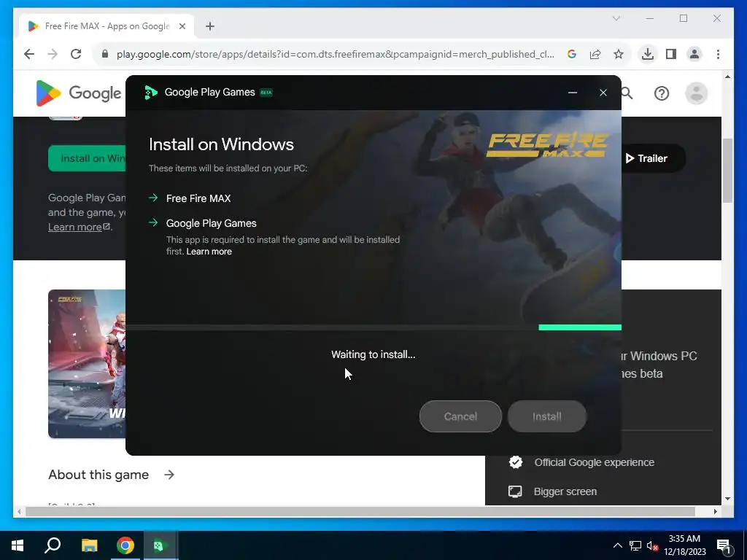Viewport: 747px width, 560px height.
Task: Open Chrome three-dot menu
Action: pyautogui.click(x=718, y=54)
